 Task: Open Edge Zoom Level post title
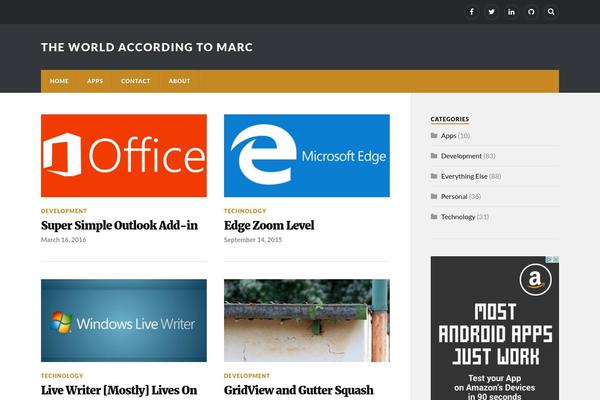click(269, 225)
